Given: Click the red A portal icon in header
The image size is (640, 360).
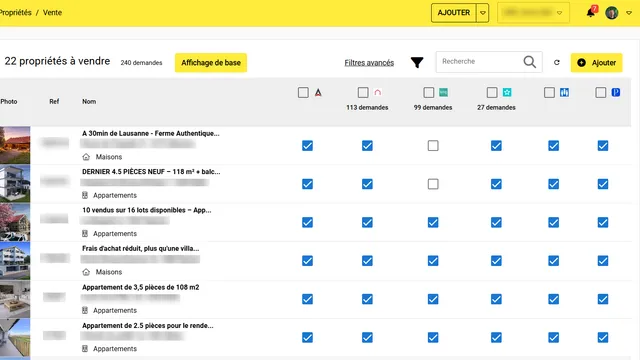Looking at the screenshot, I should [318, 93].
